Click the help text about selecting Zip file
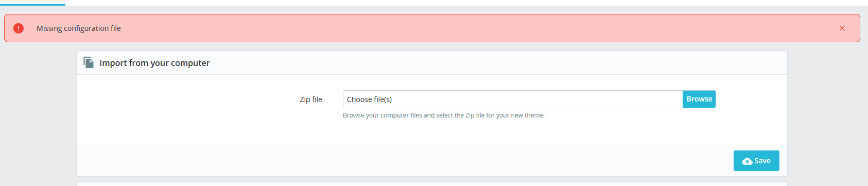The width and height of the screenshot is (868, 186). click(444, 115)
